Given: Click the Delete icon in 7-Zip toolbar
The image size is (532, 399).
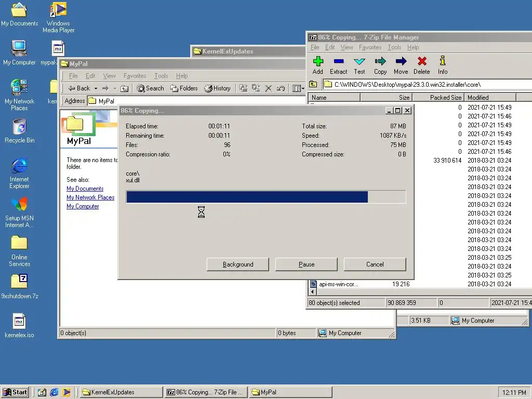Looking at the screenshot, I should tap(422, 65).
